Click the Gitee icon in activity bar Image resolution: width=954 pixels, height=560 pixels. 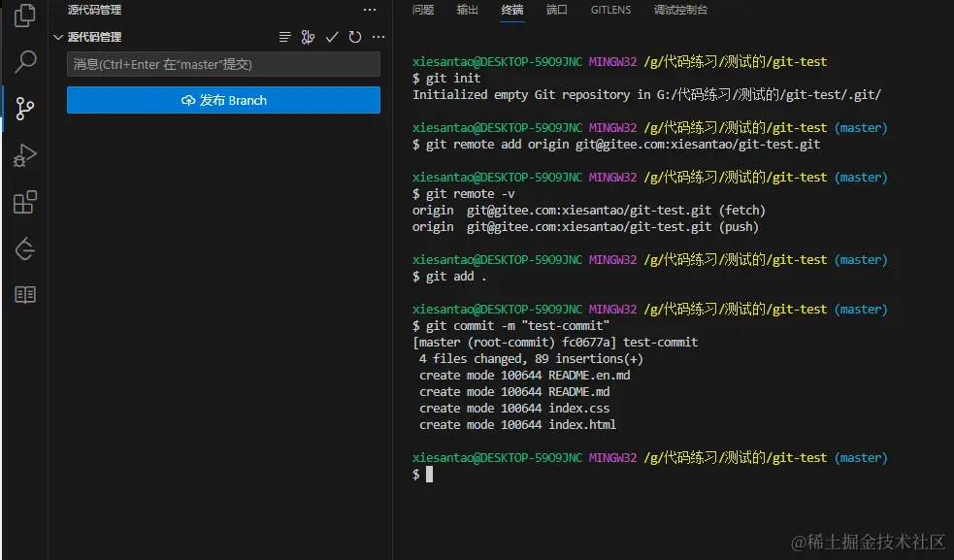point(25,248)
